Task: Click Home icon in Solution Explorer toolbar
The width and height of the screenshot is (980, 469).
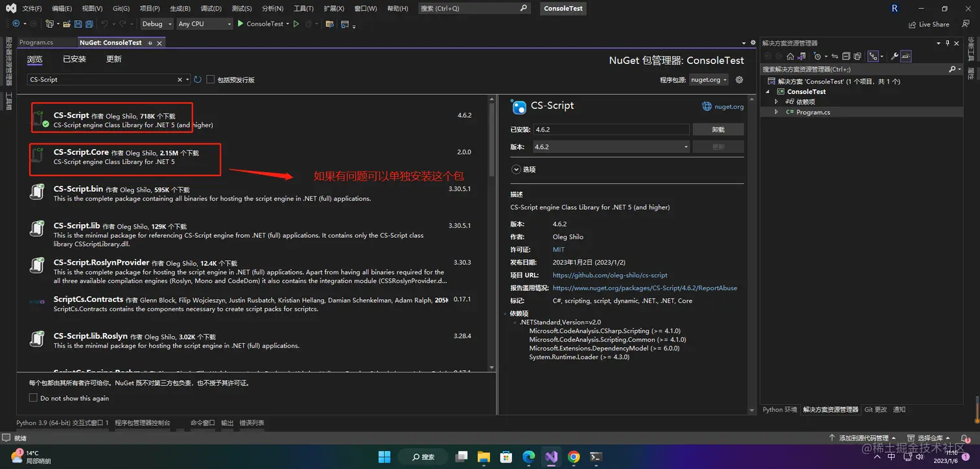Action: coord(790,56)
